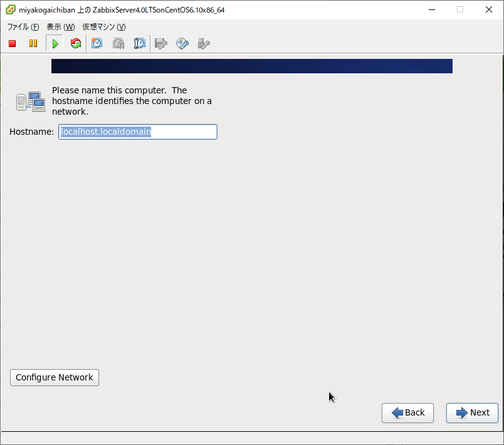Click the CD/DVD drive connection icon
Image resolution: width=504 pixels, height=445 pixels.
click(182, 43)
